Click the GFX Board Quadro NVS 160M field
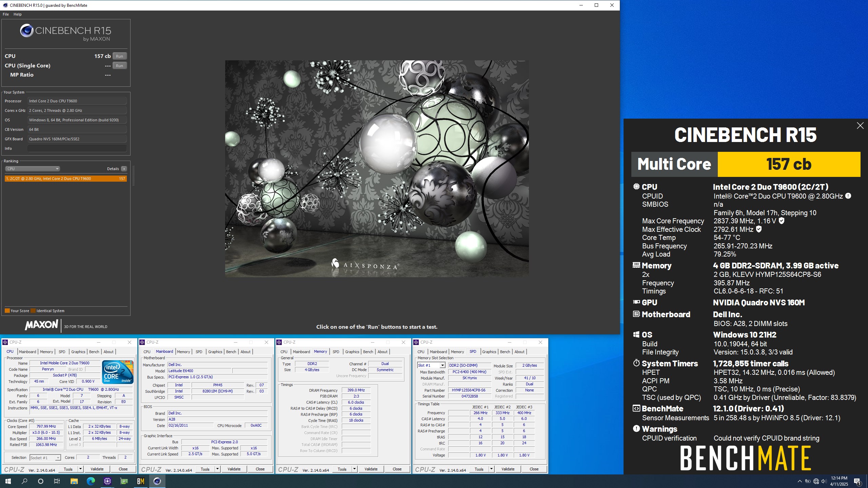The image size is (868, 488). [77, 139]
